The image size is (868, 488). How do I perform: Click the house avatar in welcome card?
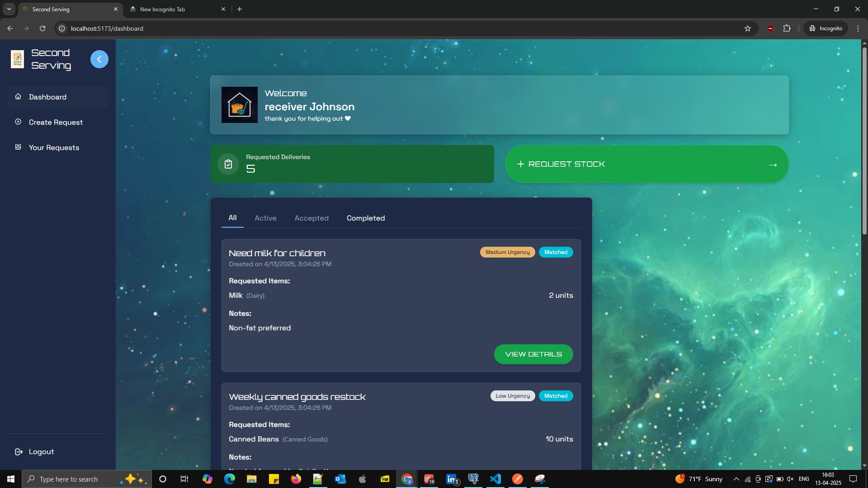(239, 105)
